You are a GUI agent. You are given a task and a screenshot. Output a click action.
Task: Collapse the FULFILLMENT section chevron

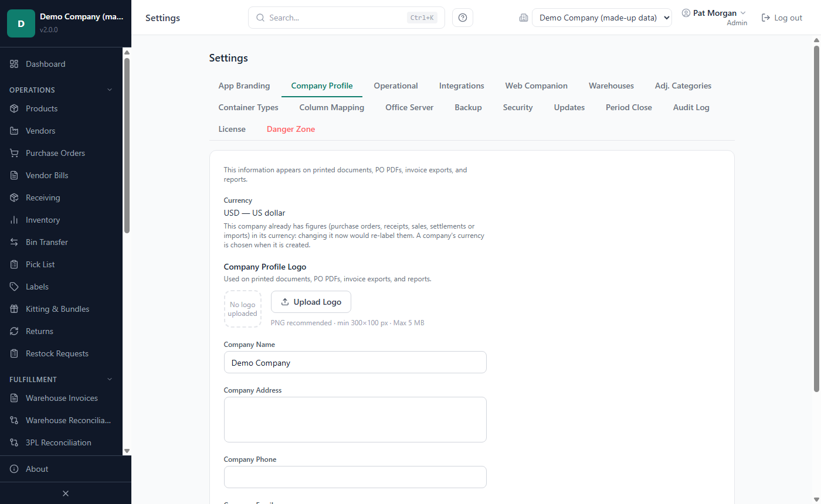[109, 379]
